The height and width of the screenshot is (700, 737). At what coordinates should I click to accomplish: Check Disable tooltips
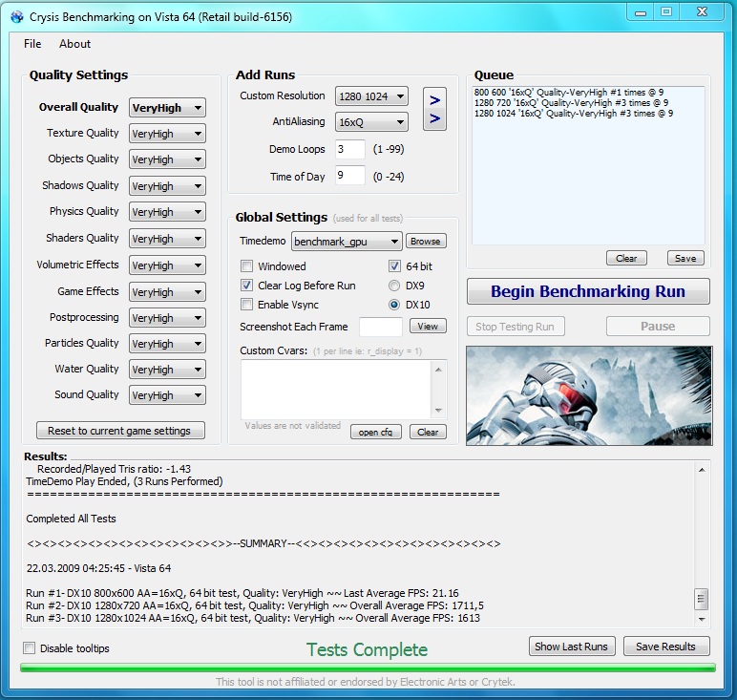pos(30,647)
